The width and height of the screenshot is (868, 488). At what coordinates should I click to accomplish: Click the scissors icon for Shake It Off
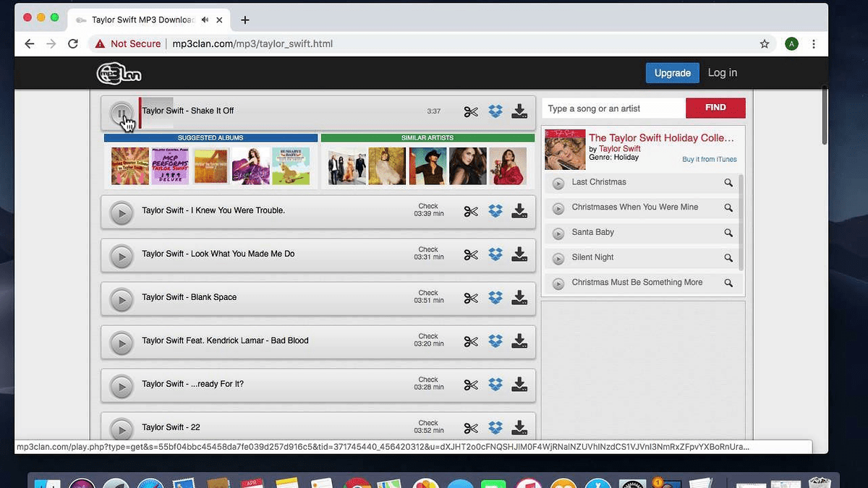(x=471, y=111)
